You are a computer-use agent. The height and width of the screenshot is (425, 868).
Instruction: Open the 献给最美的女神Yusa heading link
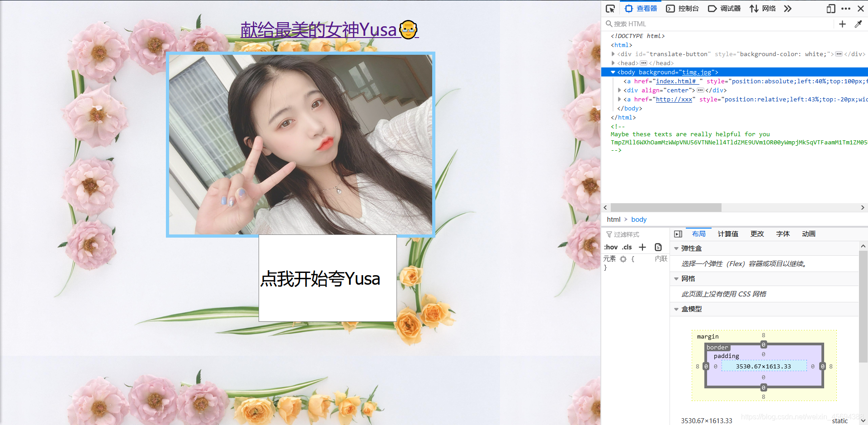[329, 29]
